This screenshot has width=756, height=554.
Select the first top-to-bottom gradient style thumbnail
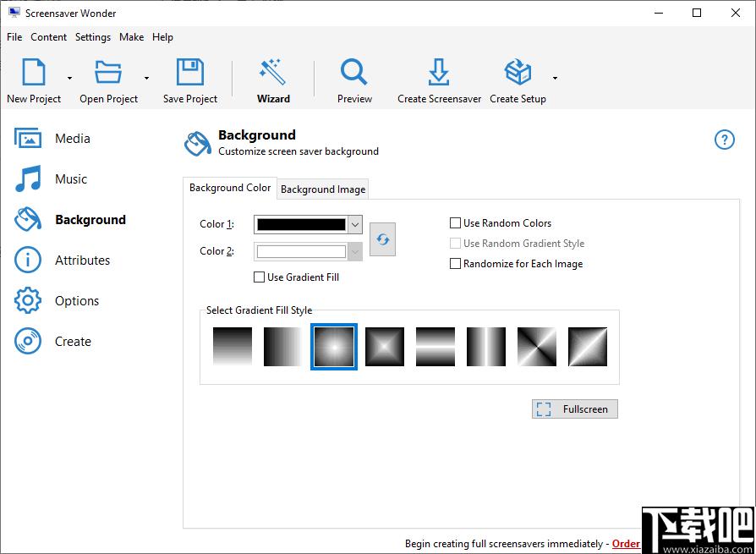[x=233, y=347]
